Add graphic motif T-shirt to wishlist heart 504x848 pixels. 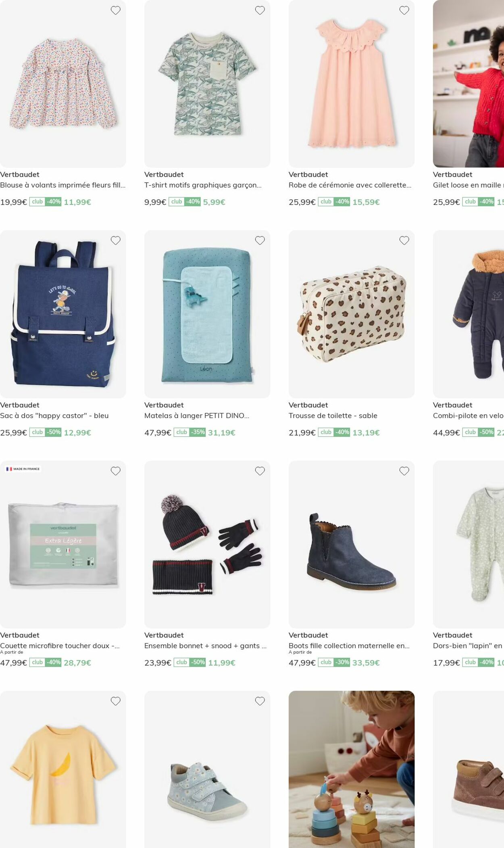point(260,10)
